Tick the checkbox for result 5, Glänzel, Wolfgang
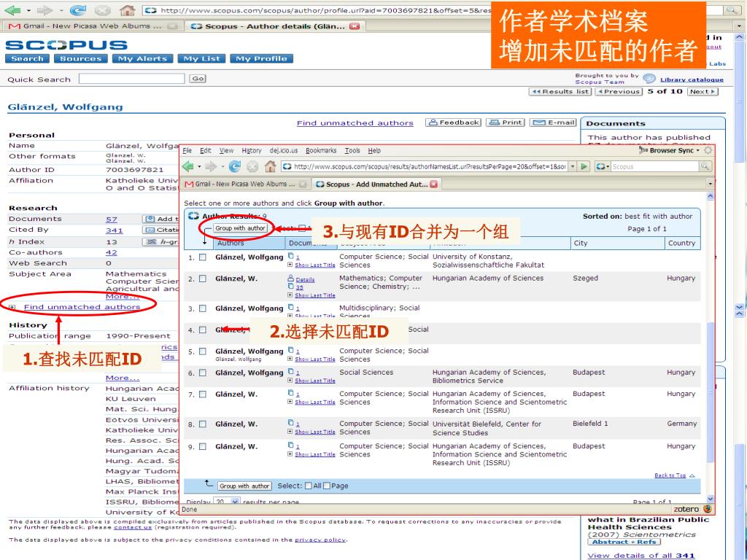Image resolution: width=747 pixels, height=560 pixels. (203, 351)
